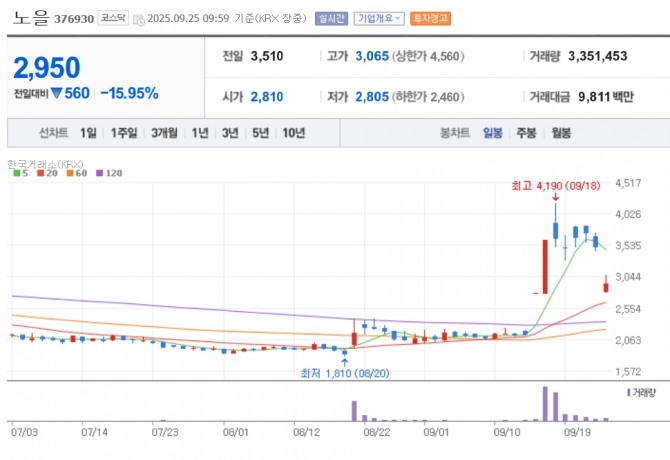Choose the 10년 line chart range

pos(294,133)
